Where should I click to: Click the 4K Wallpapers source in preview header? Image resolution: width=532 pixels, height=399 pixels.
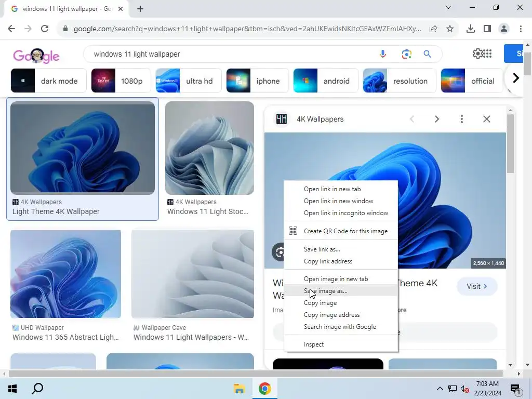coord(320,119)
